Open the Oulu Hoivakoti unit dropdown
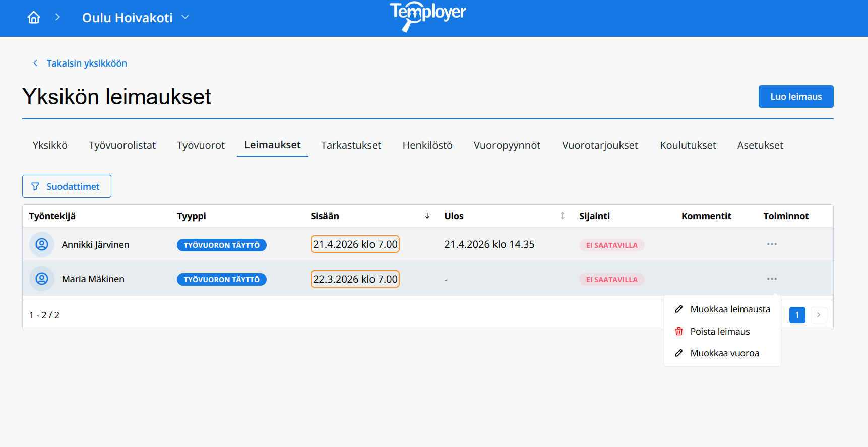868x447 pixels. pyautogui.click(x=136, y=18)
